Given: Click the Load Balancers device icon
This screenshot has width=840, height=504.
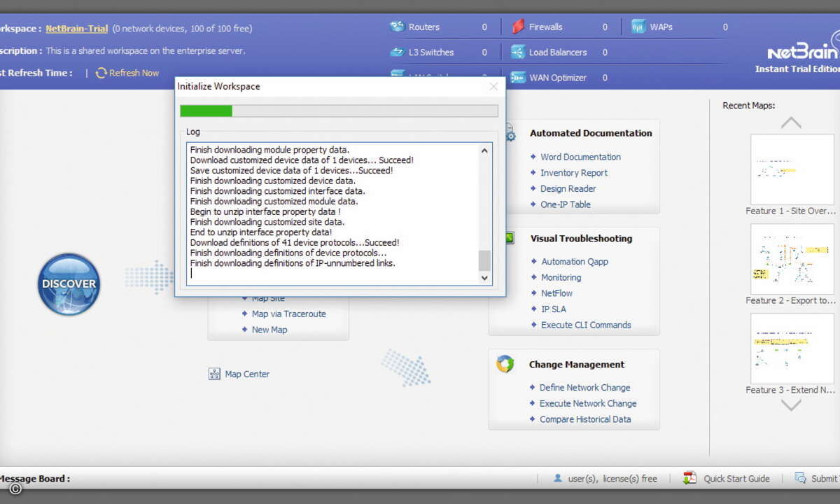Looking at the screenshot, I should [x=518, y=52].
